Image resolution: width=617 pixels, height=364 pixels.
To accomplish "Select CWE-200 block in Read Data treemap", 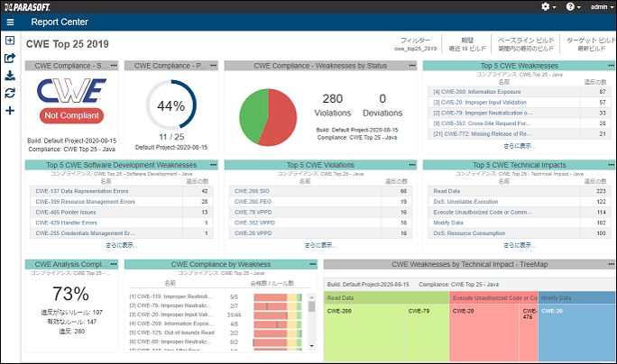I will [x=364, y=332].
